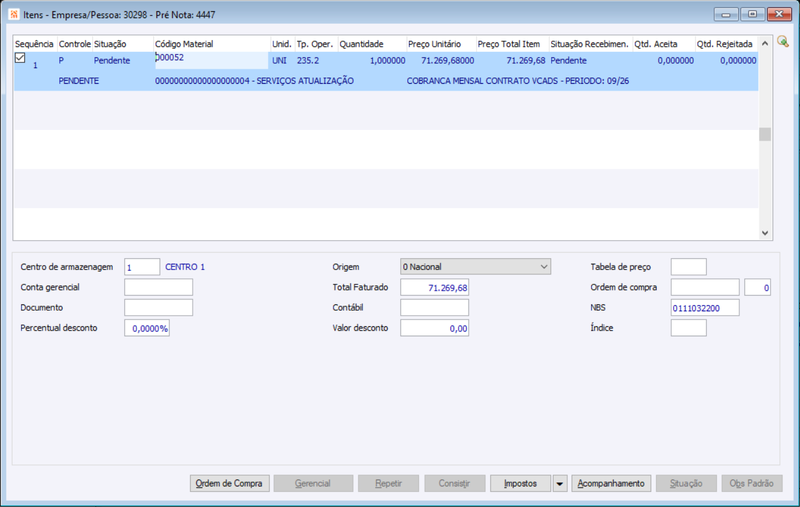This screenshot has width=800, height=507.
Task: Open the Origem dropdown
Action: coord(475,267)
